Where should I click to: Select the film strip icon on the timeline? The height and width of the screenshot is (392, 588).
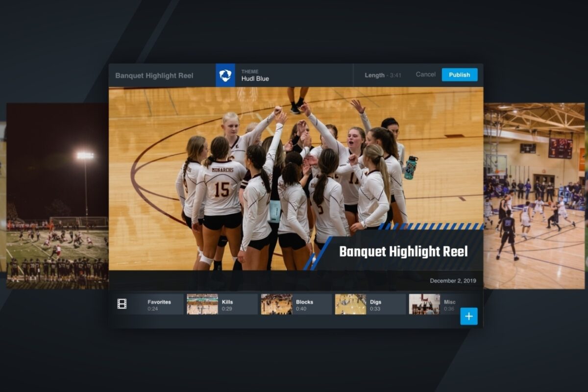122,304
